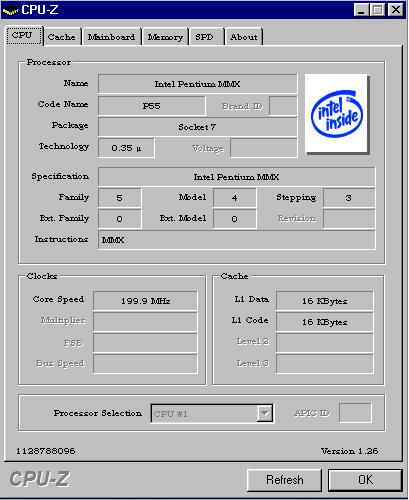The image size is (409, 500).
Task: Open the About tab
Action: (x=244, y=37)
